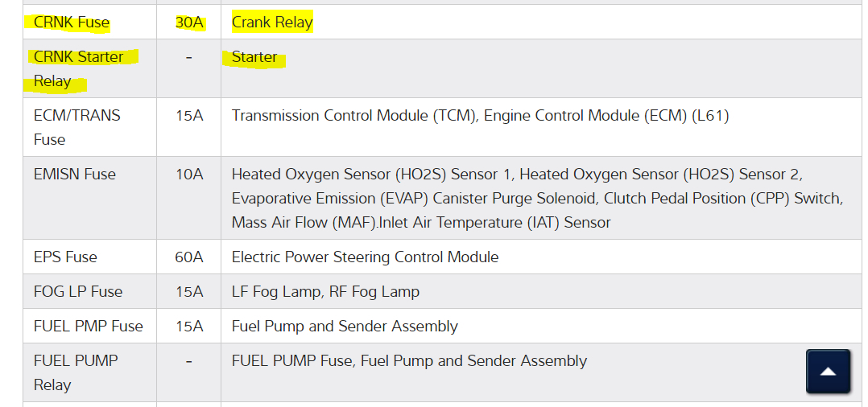
Task: Click the EPS Fuse name cell
Action: 65,257
